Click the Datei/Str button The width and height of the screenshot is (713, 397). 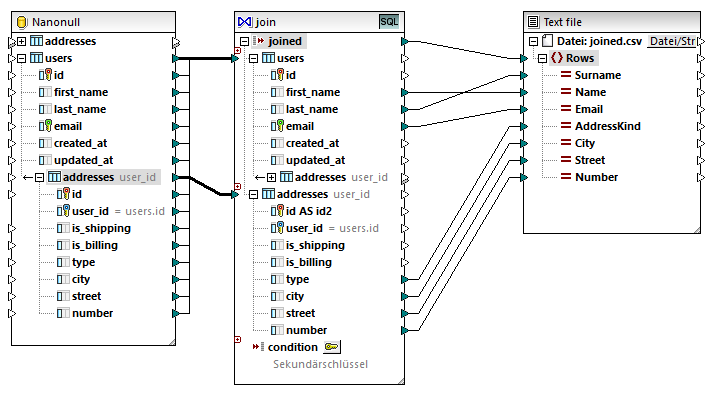[x=672, y=41]
